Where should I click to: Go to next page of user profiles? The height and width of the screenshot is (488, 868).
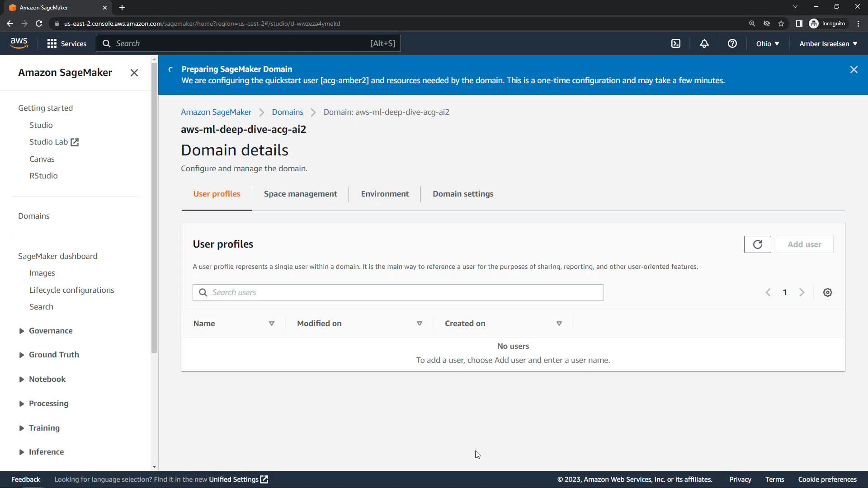coord(802,292)
